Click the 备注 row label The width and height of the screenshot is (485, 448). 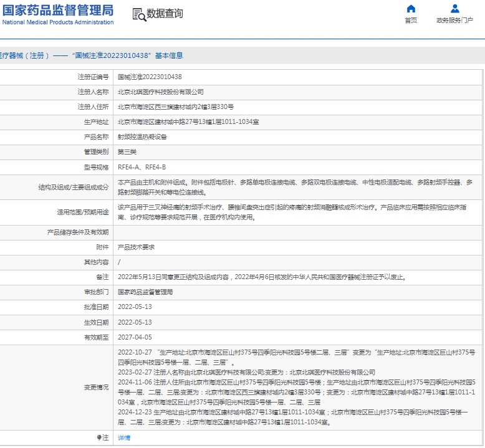tap(102, 277)
